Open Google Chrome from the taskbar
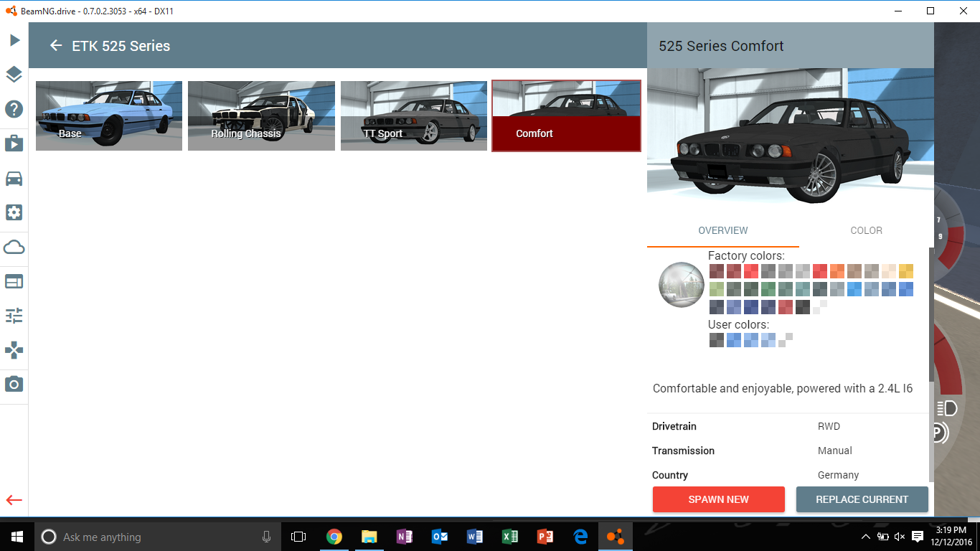Viewport: 980px width, 551px height. [x=334, y=537]
